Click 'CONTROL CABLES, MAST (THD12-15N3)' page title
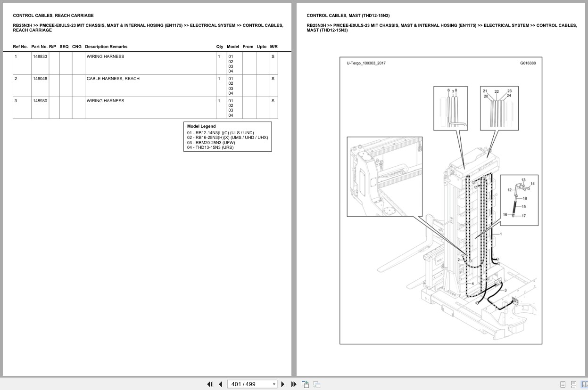The width and height of the screenshot is (588, 390). pyautogui.click(x=348, y=16)
